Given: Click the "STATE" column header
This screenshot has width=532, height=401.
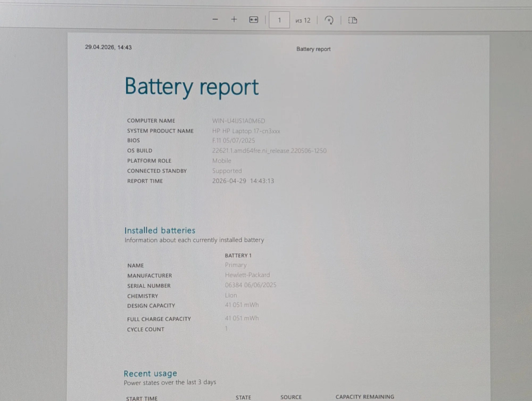Looking at the screenshot, I should click(x=243, y=398).
